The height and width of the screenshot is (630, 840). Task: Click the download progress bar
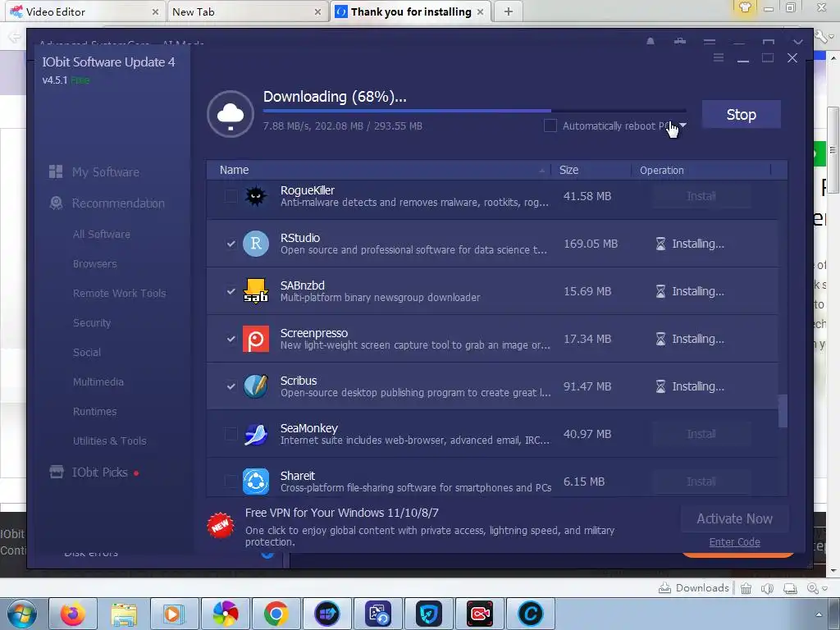pos(474,111)
